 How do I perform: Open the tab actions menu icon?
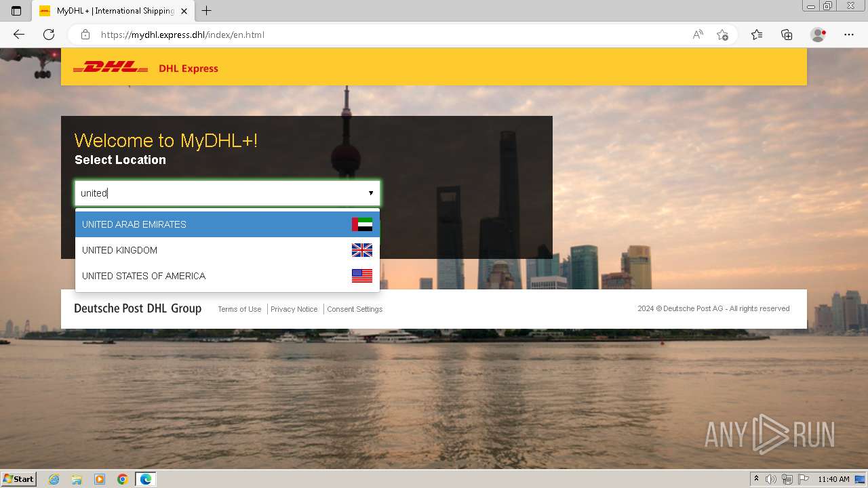(x=16, y=11)
